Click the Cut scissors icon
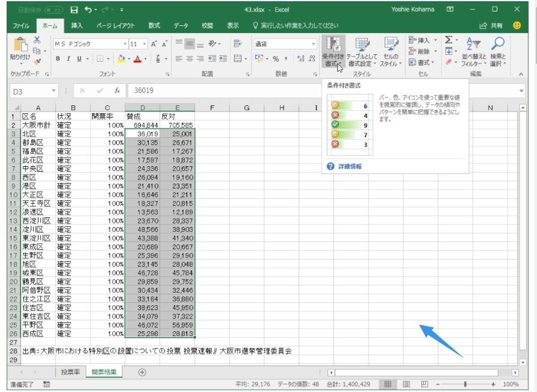The image size is (537, 392). click(37, 40)
